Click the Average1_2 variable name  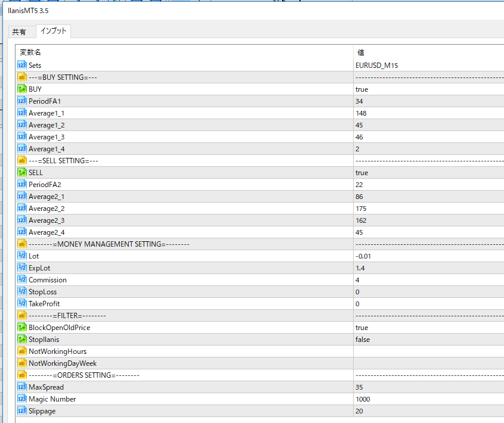[x=47, y=125]
